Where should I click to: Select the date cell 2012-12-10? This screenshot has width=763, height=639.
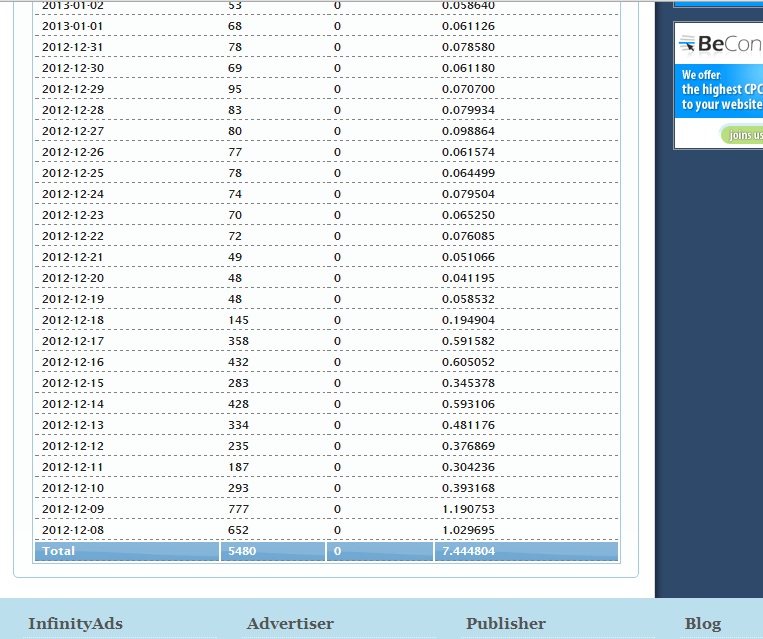(73, 488)
